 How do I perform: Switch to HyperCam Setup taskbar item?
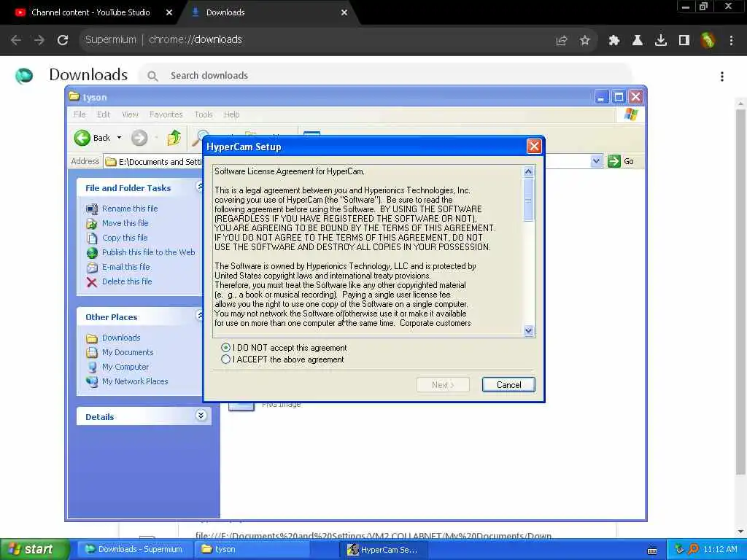pyautogui.click(x=384, y=550)
